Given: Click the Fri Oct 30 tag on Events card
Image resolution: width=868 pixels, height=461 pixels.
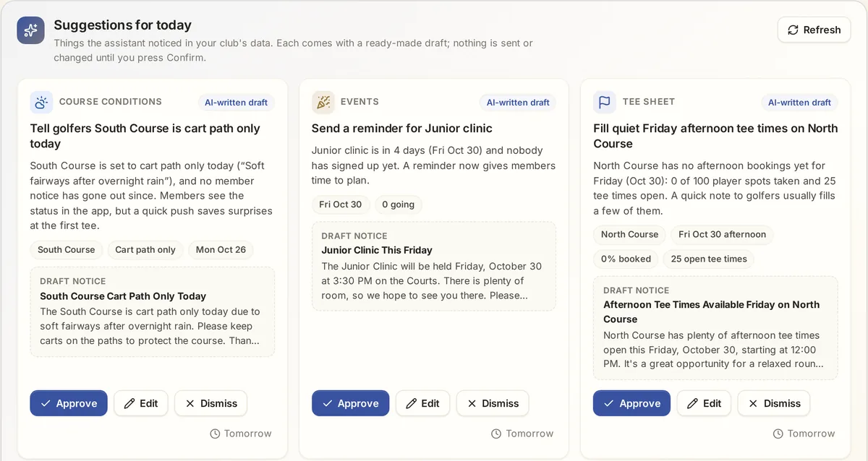Looking at the screenshot, I should [x=341, y=204].
